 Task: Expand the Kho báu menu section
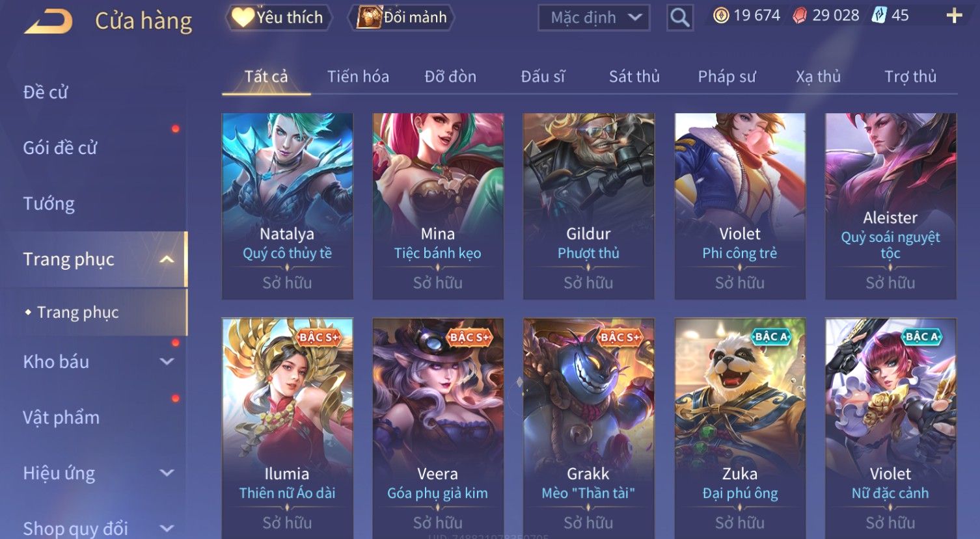tap(167, 362)
